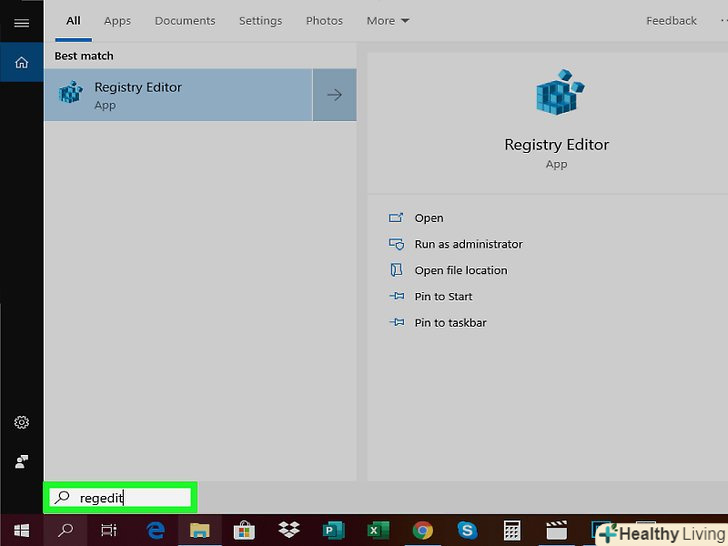Click the Home icon in the left sidebar
Viewport: 728px width, 546px height.
point(21,63)
